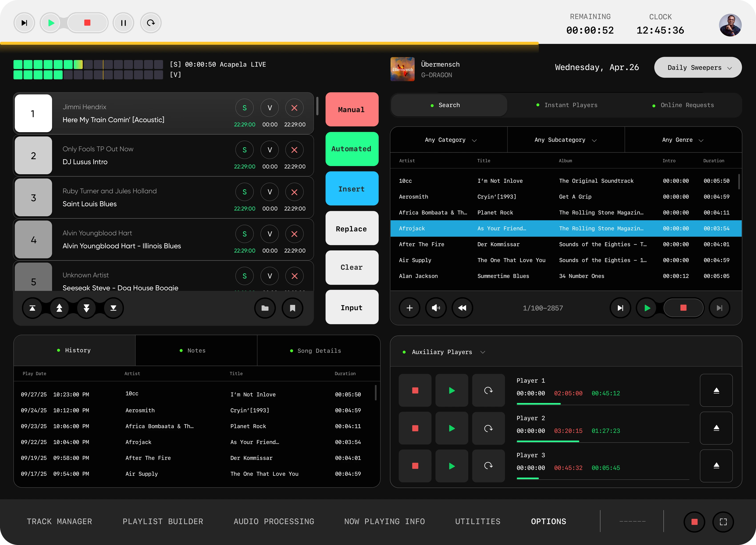Screen dimensions: 756x545
Task: Open the folder icon under playlist
Action: click(x=265, y=308)
